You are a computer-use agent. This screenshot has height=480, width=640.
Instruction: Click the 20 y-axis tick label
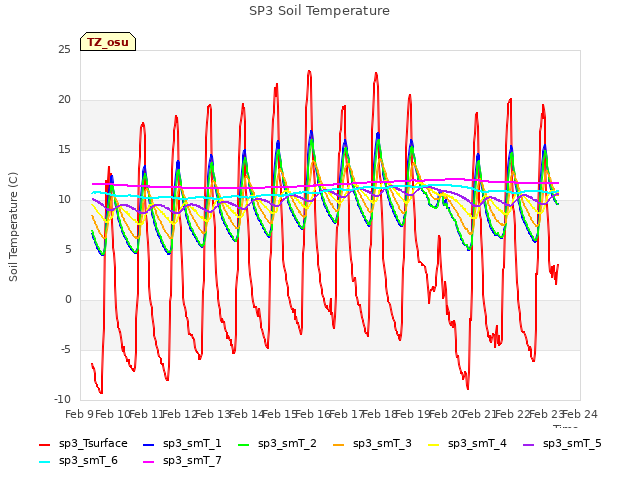tap(64, 100)
